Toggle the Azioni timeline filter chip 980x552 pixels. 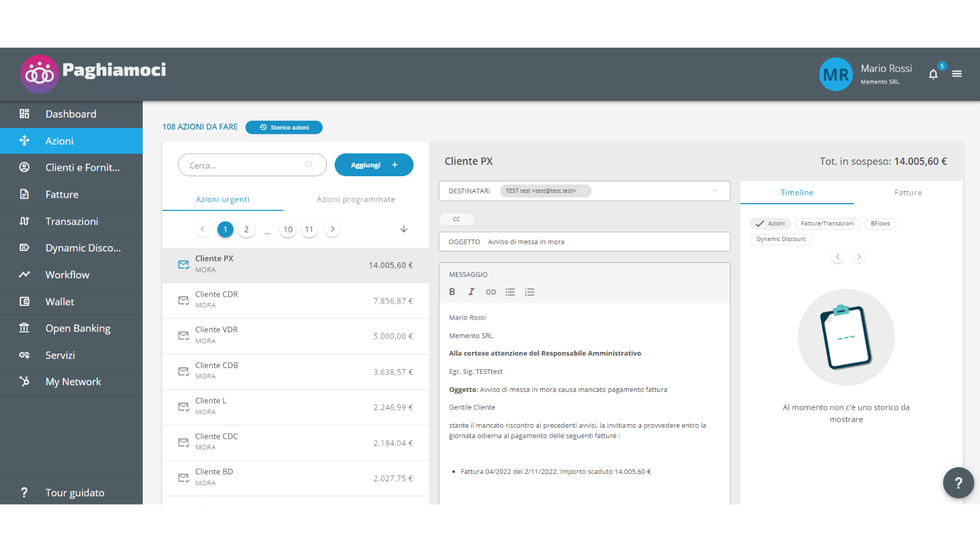tap(771, 223)
